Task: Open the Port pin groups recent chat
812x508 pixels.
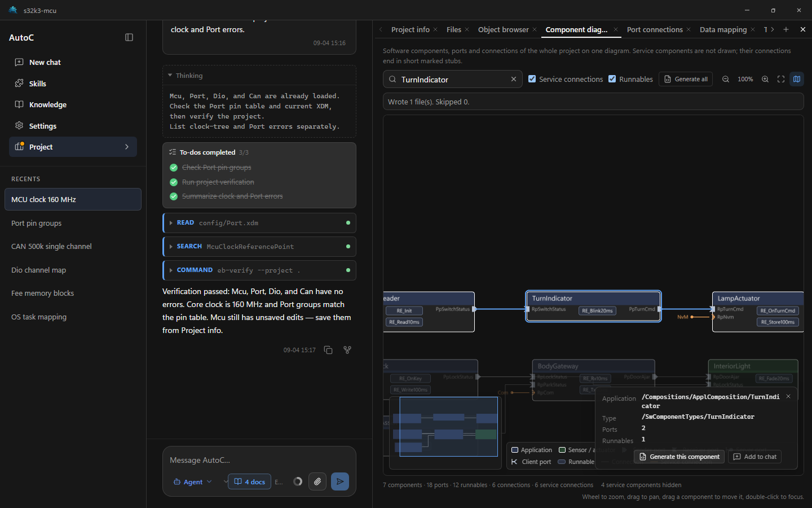Action: (73, 223)
